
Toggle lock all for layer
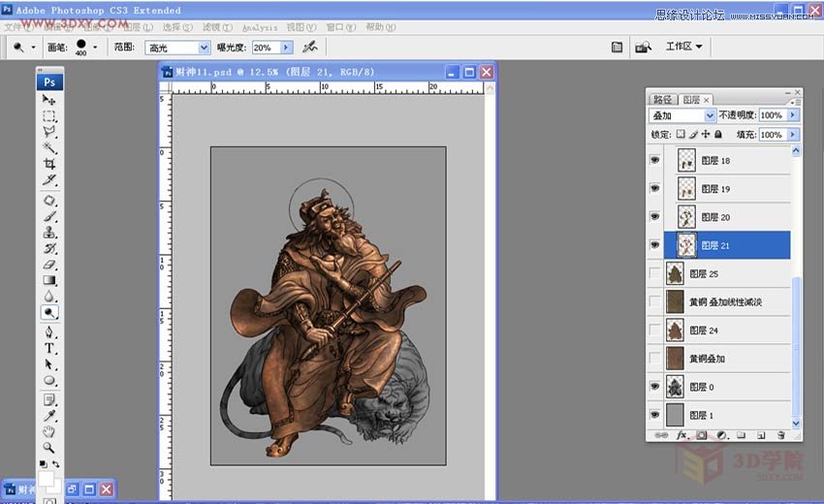point(718,135)
